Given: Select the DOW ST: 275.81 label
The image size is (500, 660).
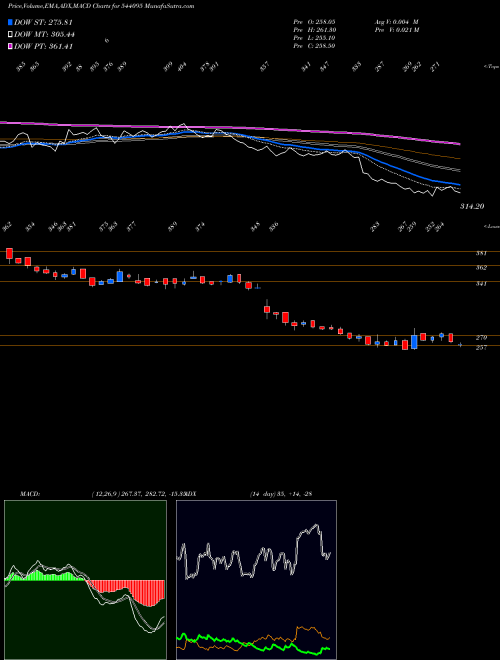Looking at the screenshot, I should (x=43, y=22).
